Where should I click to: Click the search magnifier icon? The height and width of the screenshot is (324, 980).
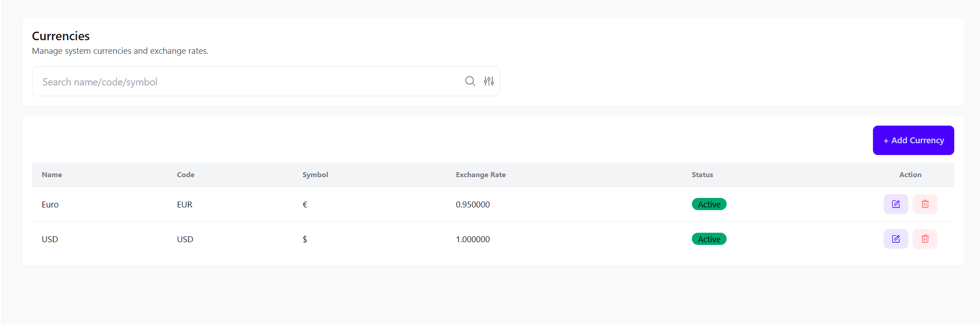(x=470, y=81)
